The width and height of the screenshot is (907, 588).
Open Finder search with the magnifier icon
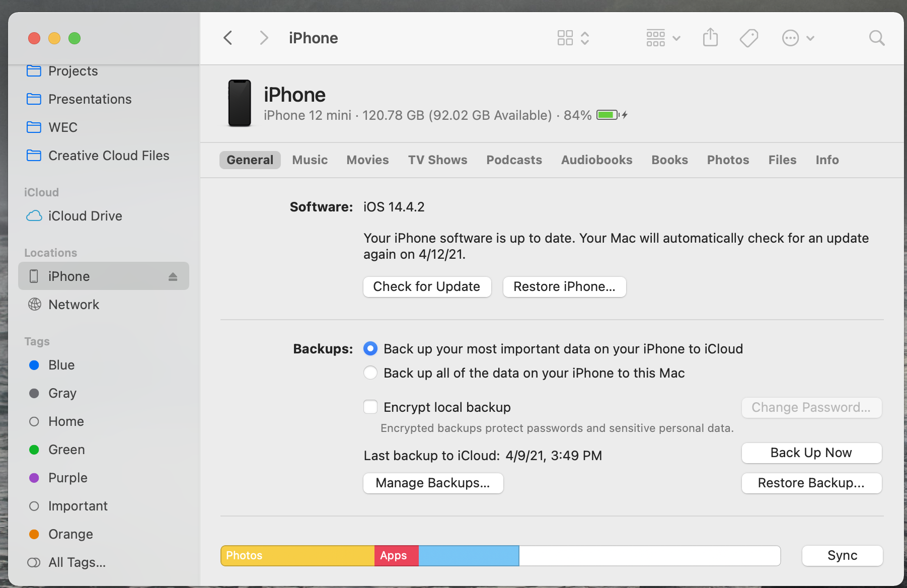[x=877, y=38]
